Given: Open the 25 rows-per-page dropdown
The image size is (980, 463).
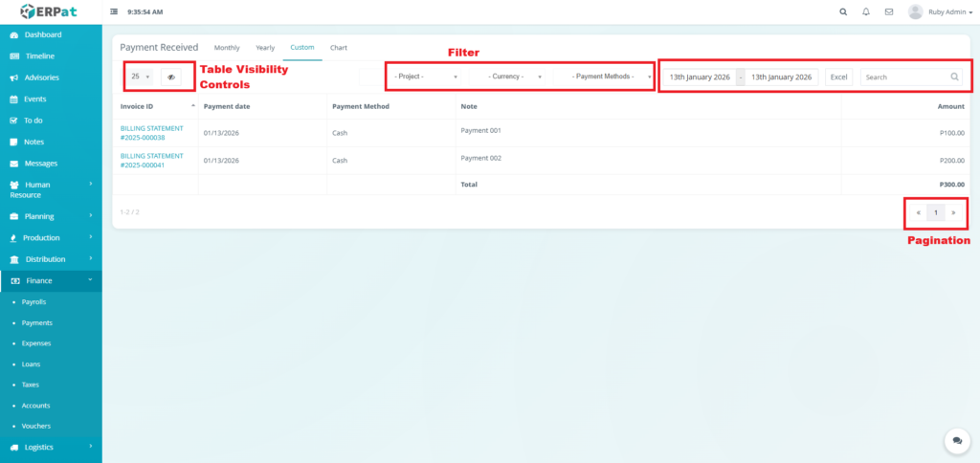Looking at the screenshot, I should click(141, 77).
